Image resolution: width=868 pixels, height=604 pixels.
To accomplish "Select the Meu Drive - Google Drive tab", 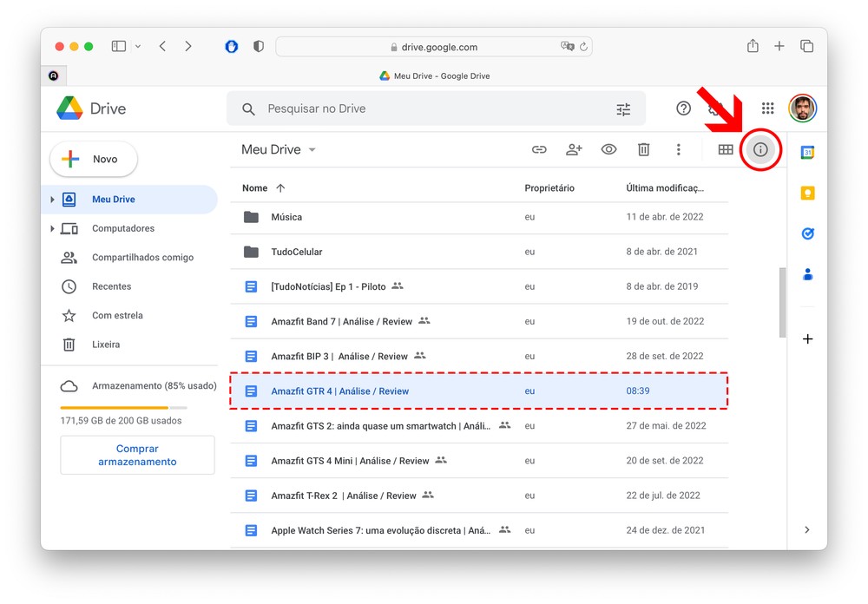I will [x=435, y=75].
